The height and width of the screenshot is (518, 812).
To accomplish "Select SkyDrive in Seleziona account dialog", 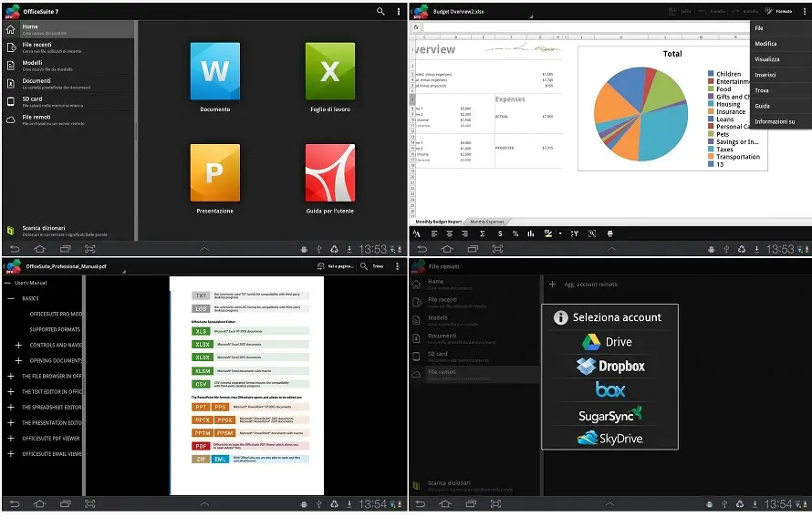I will pyautogui.click(x=610, y=439).
